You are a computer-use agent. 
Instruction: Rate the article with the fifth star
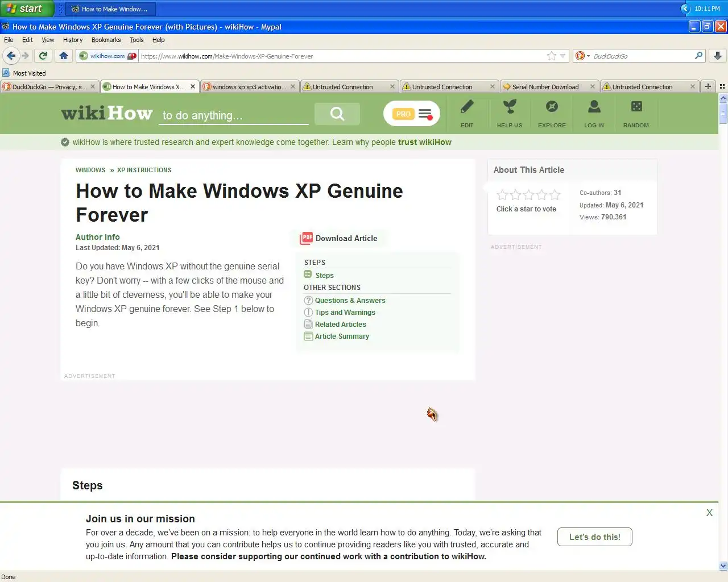pyautogui.click(x=555, y=195)
